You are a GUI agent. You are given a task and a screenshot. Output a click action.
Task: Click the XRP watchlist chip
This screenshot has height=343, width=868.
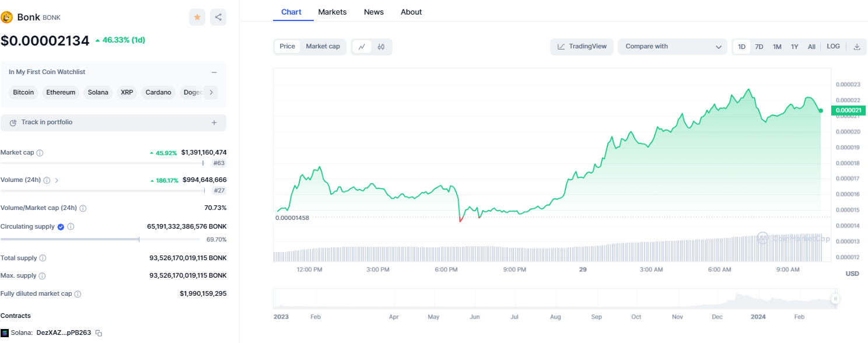[127, 92]
